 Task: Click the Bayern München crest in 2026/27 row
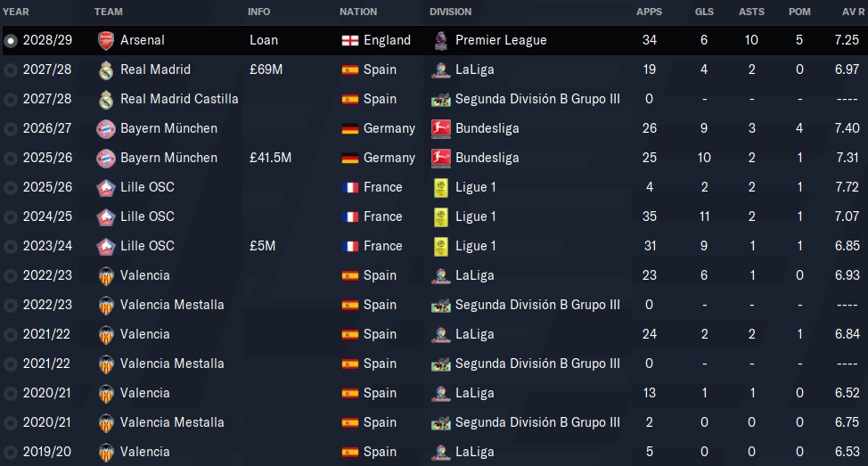(106, 128)
